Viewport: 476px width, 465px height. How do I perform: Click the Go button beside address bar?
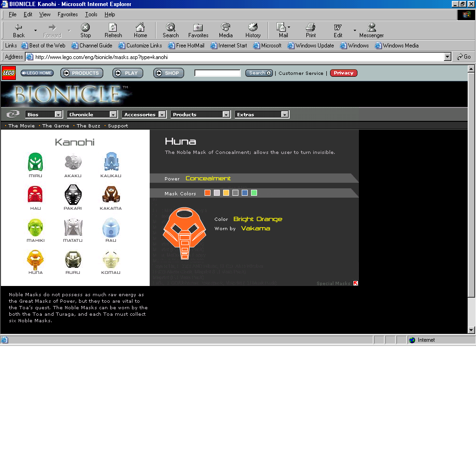pos(463,57)
